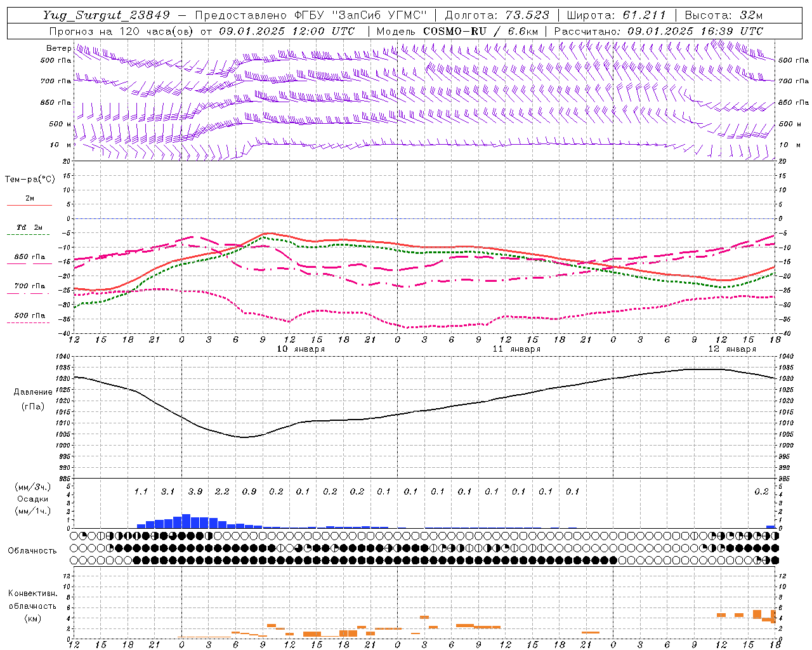The height and width of the screenshot is (650, 812).
Task: Click the "(мм/3ч.)" precipitation unit label
Action: 33,487
